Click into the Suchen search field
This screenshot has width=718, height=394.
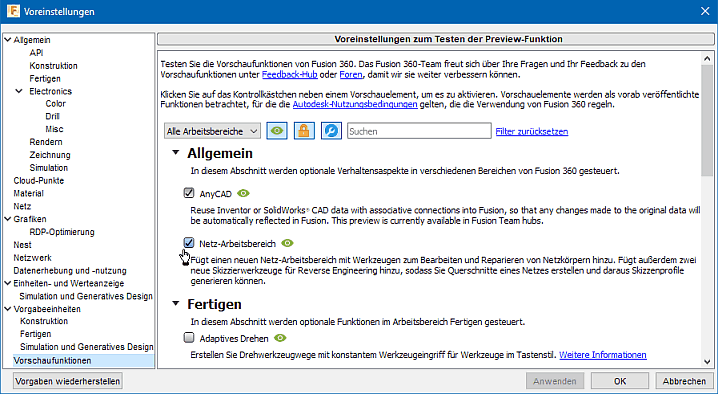(x=419, y=131)
